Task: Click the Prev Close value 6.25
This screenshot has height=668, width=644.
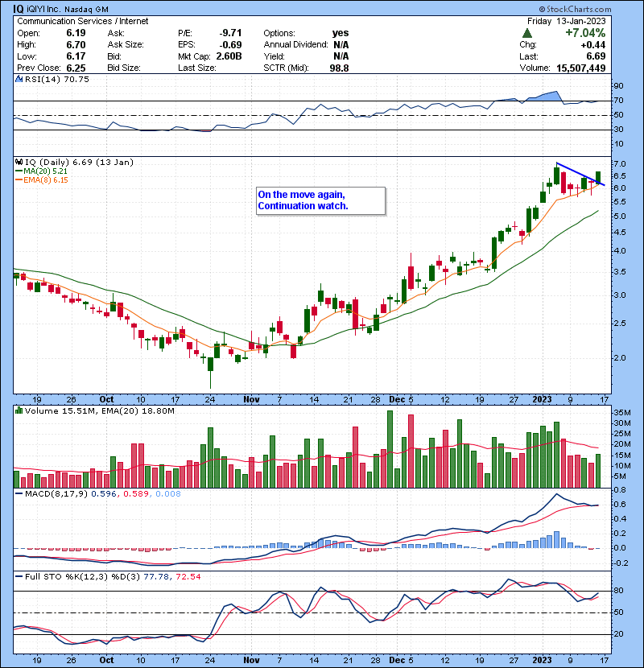Action: [x=76, y=68]
